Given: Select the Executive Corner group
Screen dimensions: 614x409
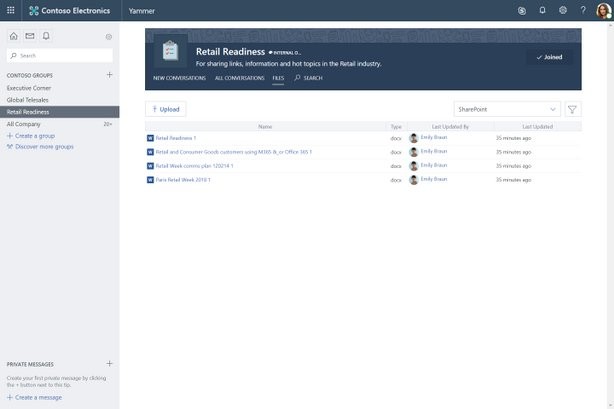Looking at the screenshot, I should pos(28,88).
